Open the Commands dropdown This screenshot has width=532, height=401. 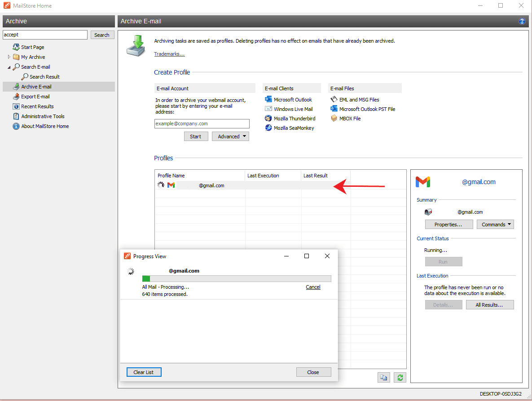[x=495, y=224]
